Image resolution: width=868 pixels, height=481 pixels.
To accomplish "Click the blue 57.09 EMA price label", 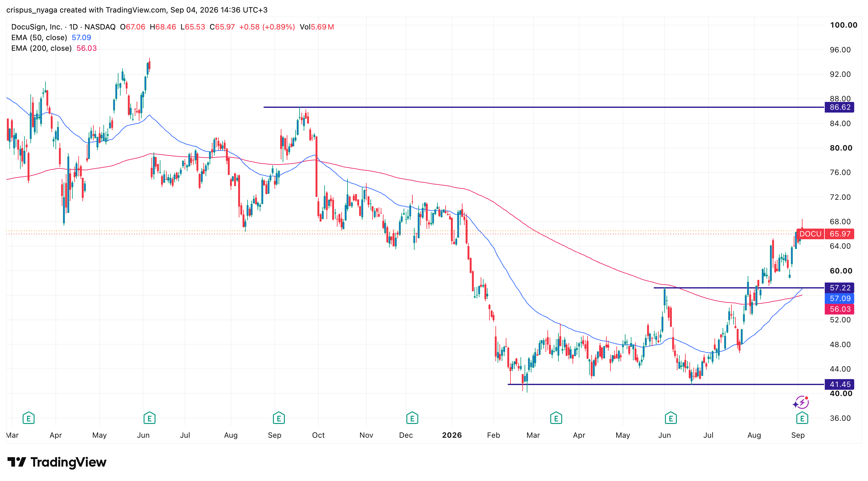I will click(839, 298).
